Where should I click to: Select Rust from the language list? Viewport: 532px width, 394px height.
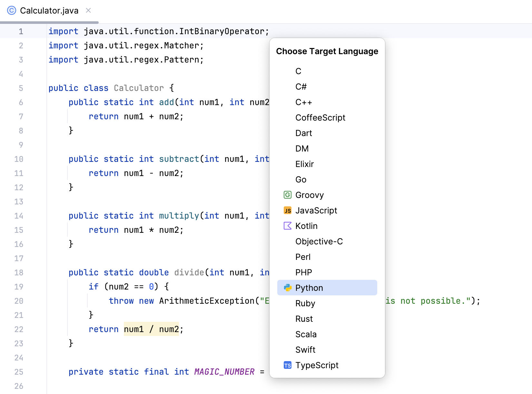coord(327,319)
